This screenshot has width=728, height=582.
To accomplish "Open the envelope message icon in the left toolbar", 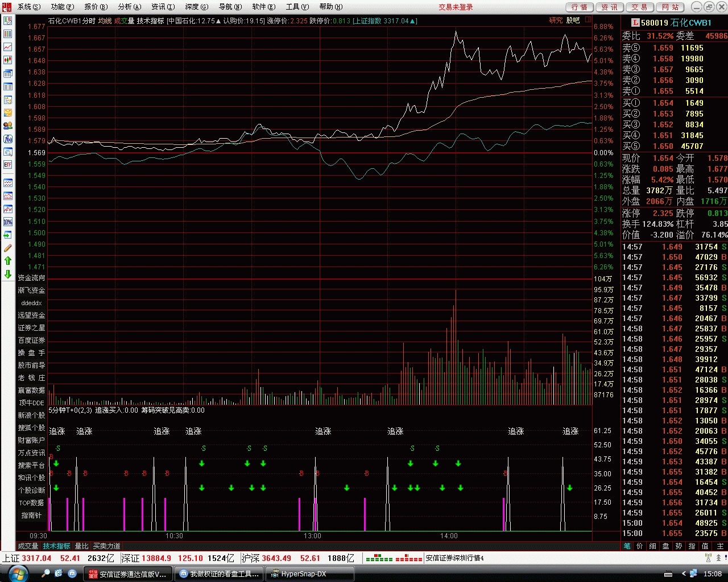I will [8, 113].
